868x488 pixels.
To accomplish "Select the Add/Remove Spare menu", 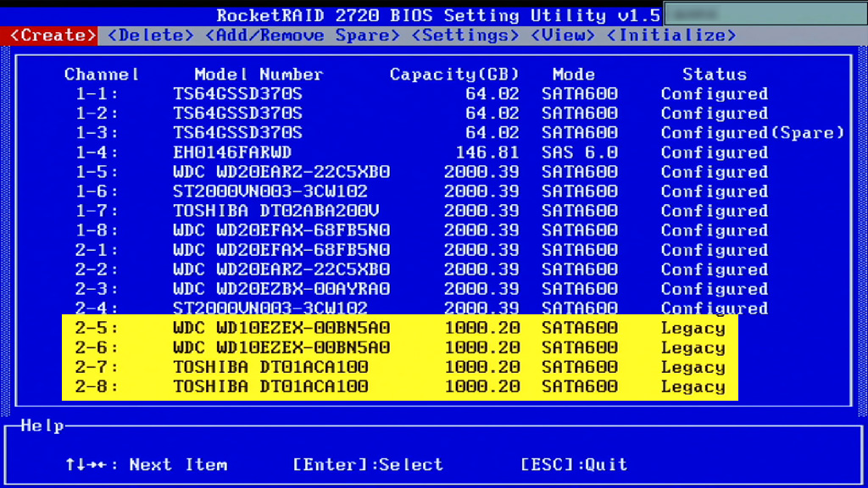I will [x=303, y=36].
